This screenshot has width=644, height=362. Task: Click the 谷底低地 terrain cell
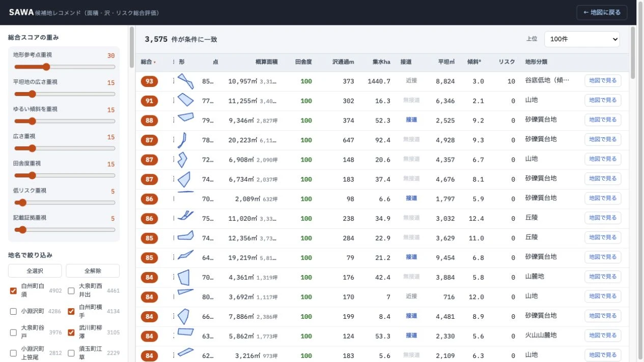click(x=547, y=80)
